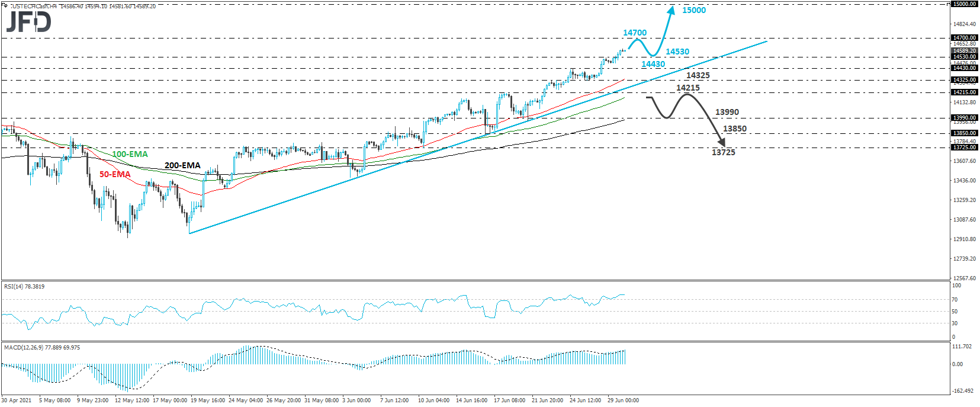Screen dimensions: 980x407
Task: Click the 13259.20 price axis value
Action: tap(965, 200)
